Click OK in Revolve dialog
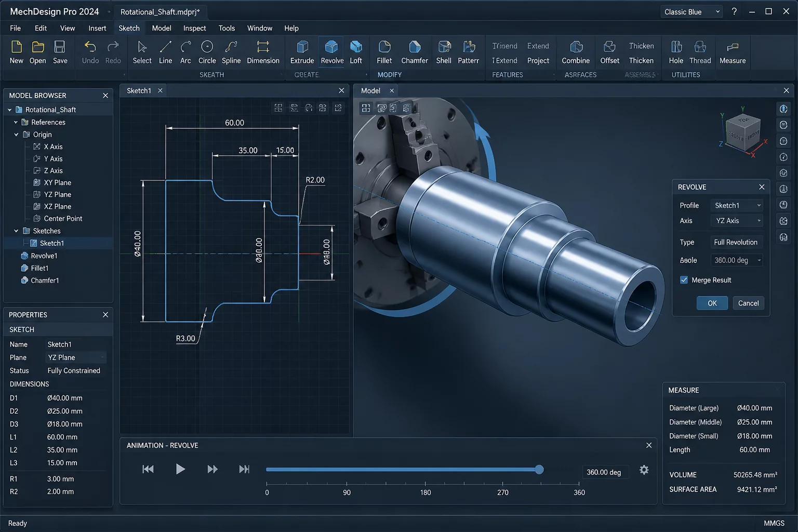 click(712, 303)
